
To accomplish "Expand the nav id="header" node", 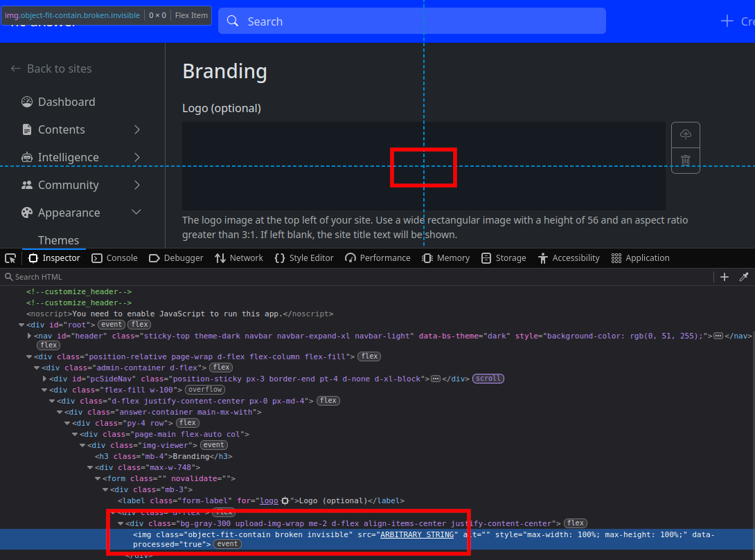I will pos(29,336).
